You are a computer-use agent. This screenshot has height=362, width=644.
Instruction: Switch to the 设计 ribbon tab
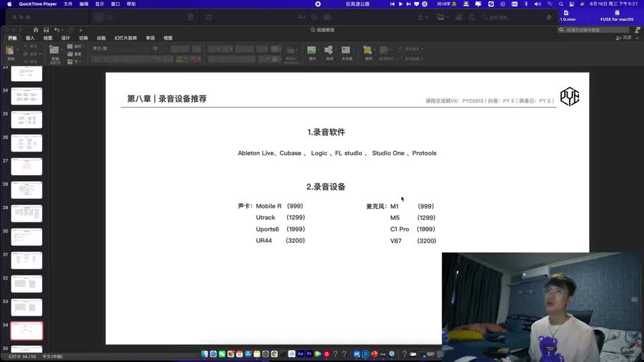click(x=66, y=38)
